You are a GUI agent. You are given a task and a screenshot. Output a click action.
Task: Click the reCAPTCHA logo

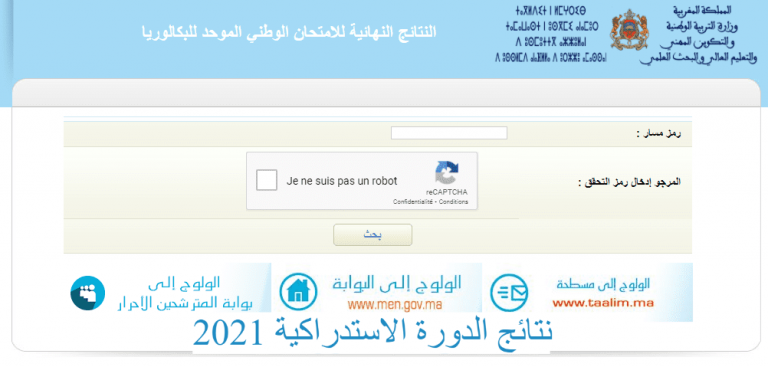pos(447,173)
